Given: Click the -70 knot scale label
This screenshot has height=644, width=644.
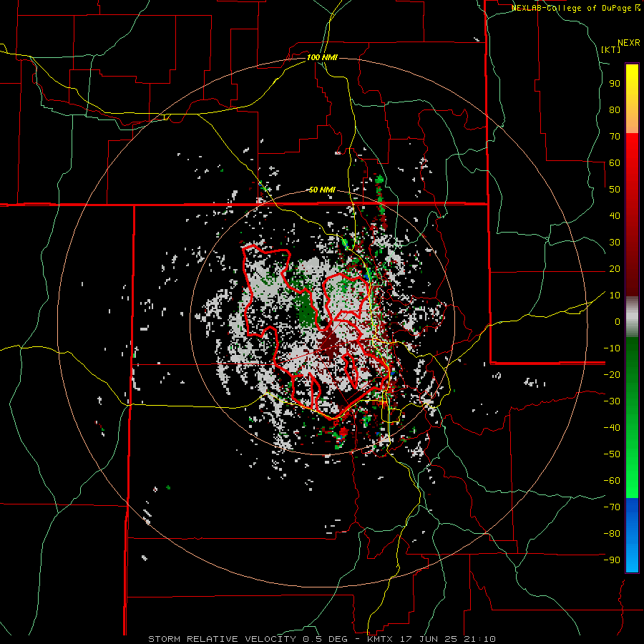Looking at the screenshot, I should point(612,507).
